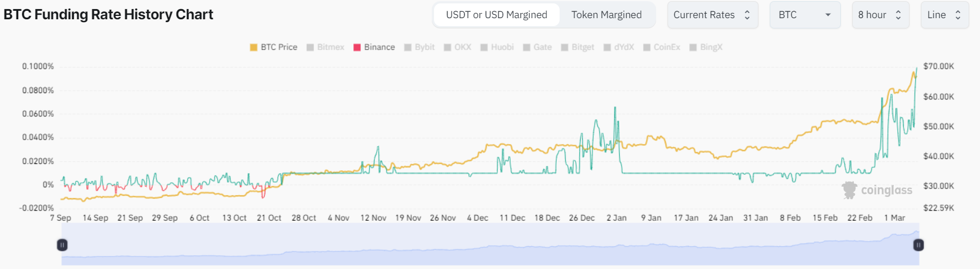The height and width of the screenshot is (269, 980).
Task: Open the Line chart type dropdown
Action: click(x=944, y=15)
